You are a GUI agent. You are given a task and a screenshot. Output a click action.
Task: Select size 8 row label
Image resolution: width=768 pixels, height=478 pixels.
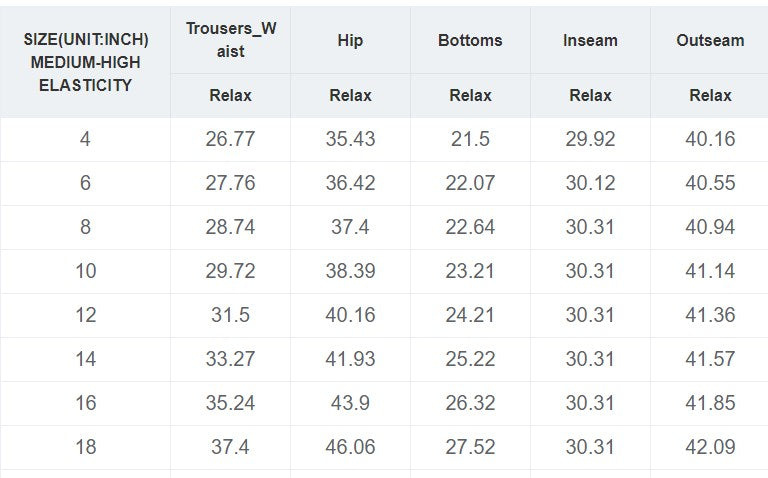pos(85,227)
